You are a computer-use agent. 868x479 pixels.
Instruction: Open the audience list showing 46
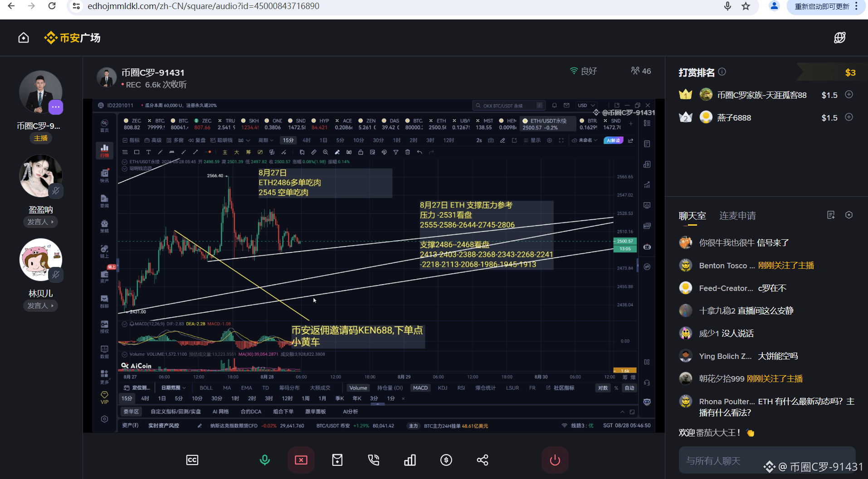pyautogui.click(x=641, y=71)
